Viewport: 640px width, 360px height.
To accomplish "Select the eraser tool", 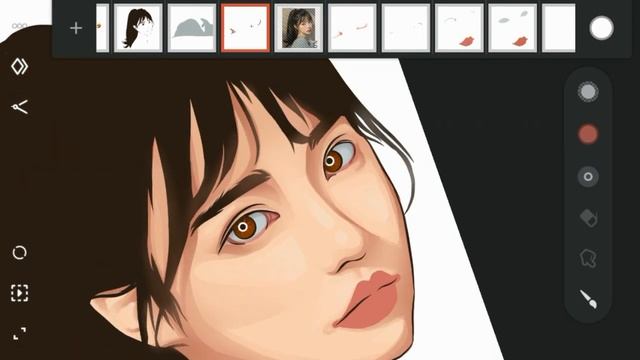I will 589,218.
